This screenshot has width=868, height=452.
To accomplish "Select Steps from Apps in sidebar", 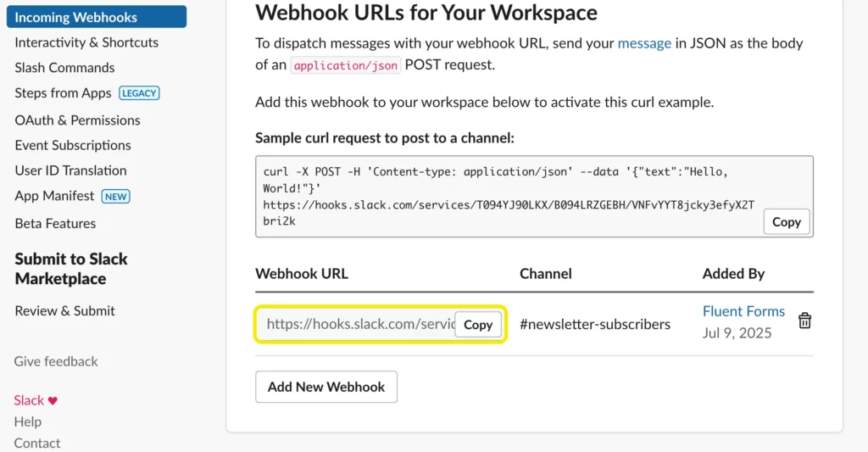I will click(x=63, y=93).
